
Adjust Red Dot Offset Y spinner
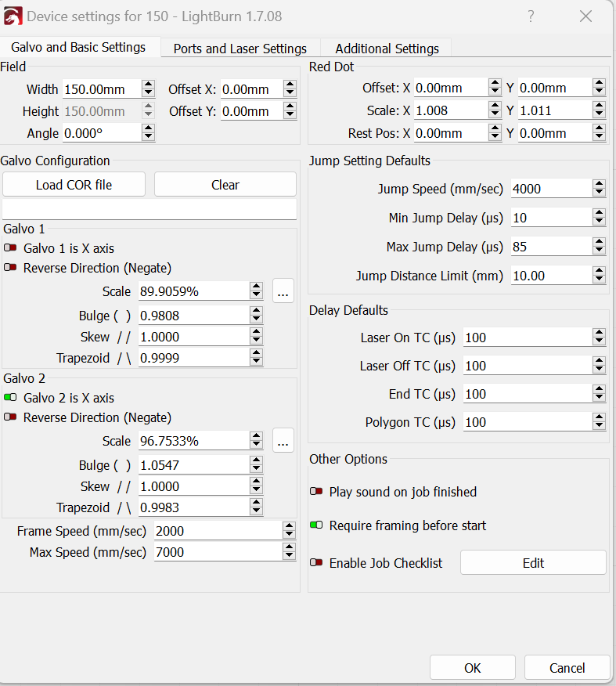[600, 88]
